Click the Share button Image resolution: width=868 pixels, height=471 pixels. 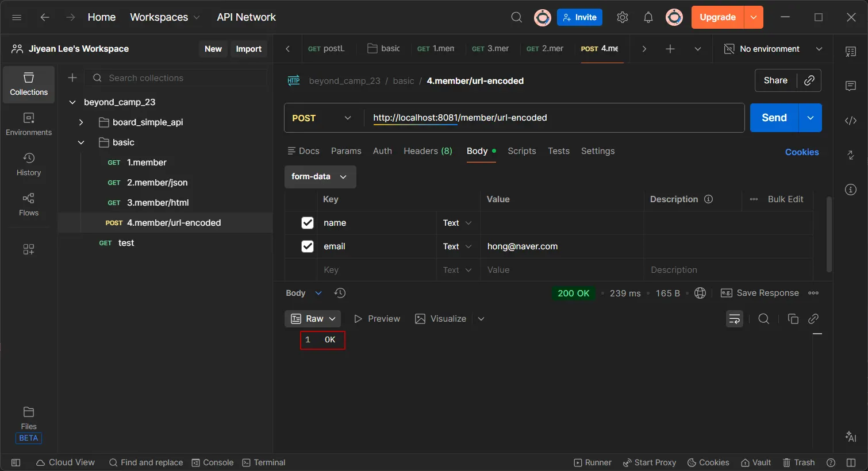775,80
